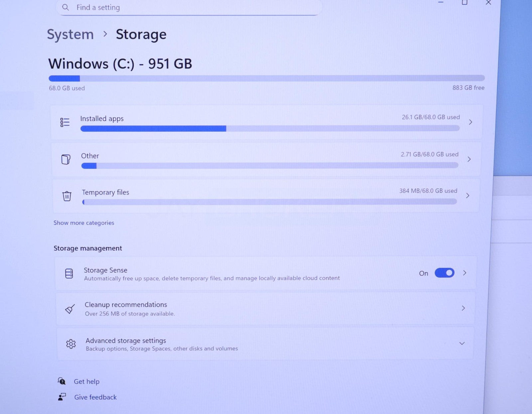The height and width of the screenshot is (414, 532).
Task: Open Installed apps details chevron
Action: (470, 122)
